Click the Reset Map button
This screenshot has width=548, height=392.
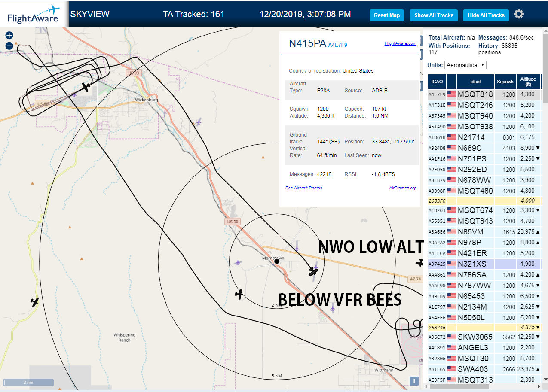click(387, 15)
